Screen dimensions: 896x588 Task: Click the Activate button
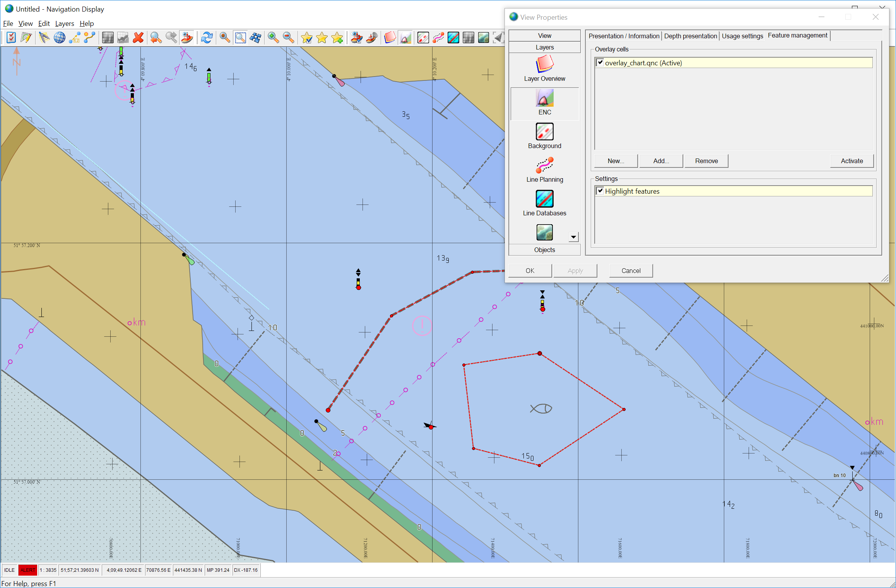(x=852, y=161)
